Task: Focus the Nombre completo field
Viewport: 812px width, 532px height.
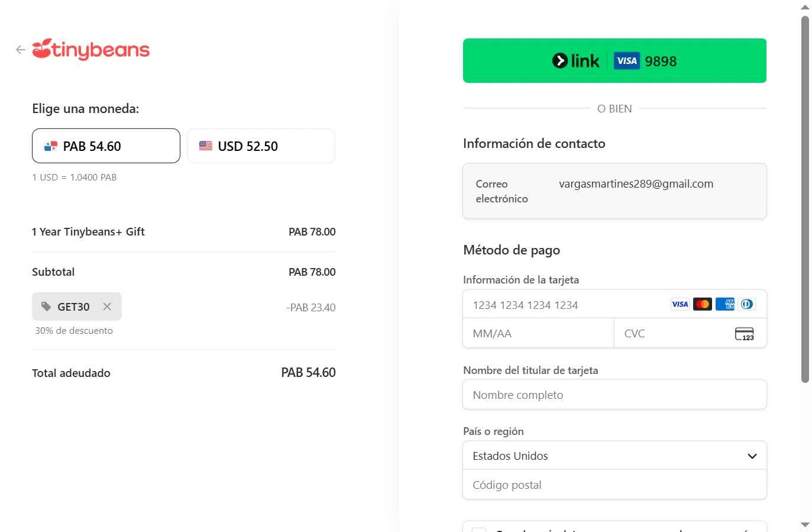Action: tap(614, 395)
